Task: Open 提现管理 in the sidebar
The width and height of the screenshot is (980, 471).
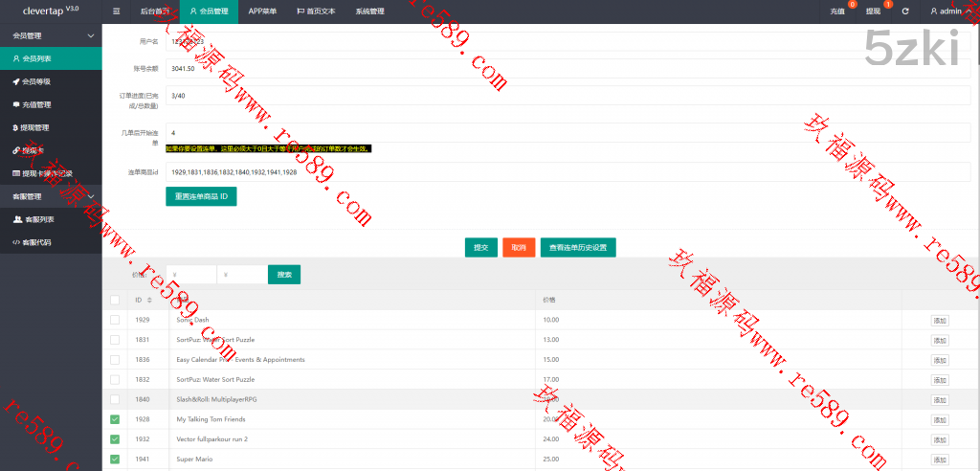Action: click(35, 127)
